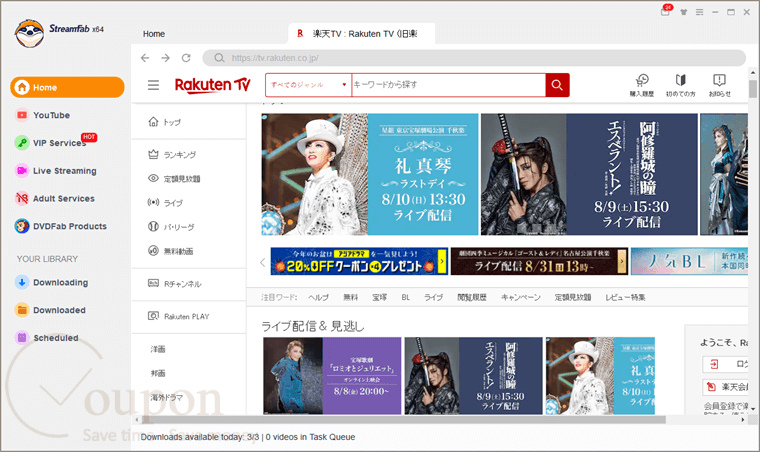
Task: Open VIP Services section
Action: click(55, 143)
